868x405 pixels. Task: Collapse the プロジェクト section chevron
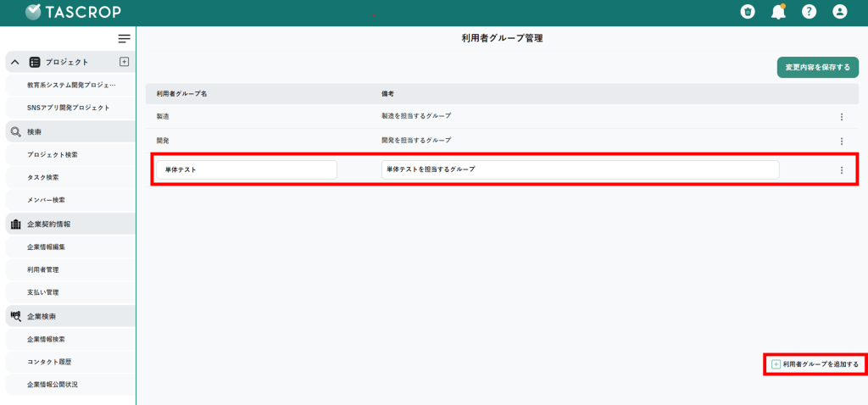point(15,62)
